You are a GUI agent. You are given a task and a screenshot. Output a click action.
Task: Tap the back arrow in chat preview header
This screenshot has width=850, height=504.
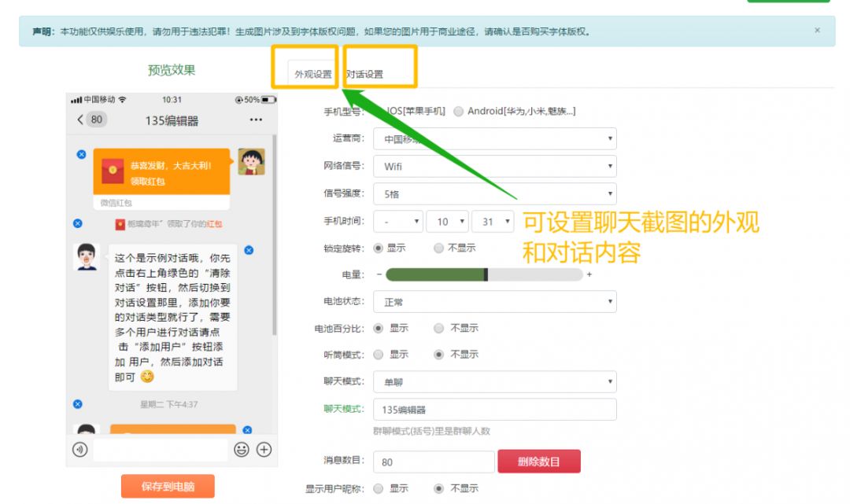point(80,120)
